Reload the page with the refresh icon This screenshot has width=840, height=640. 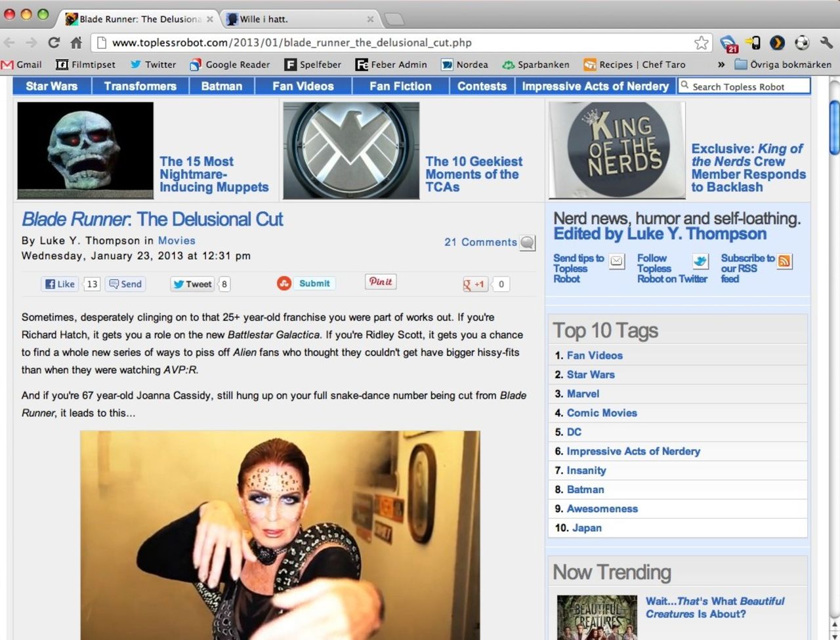click(54, 43)
